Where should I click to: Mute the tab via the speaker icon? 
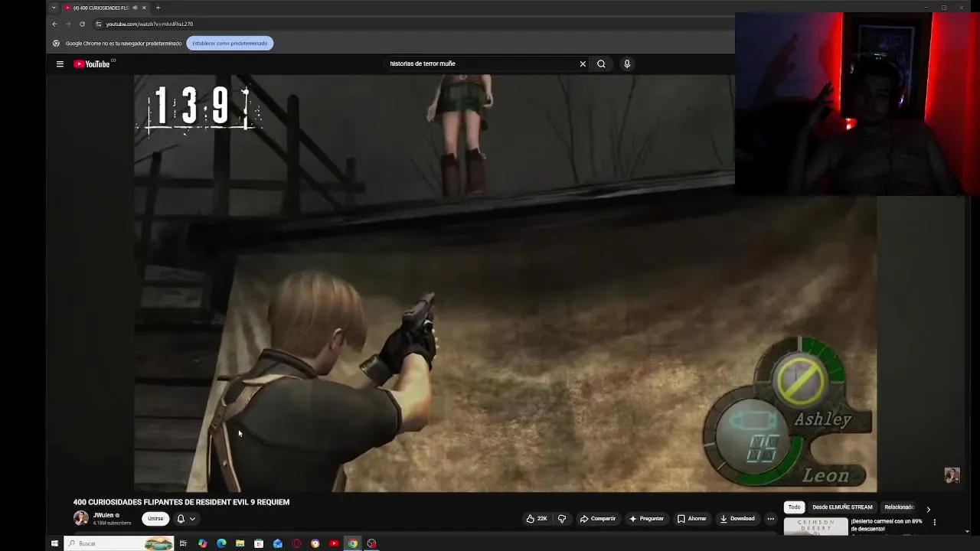135,8
